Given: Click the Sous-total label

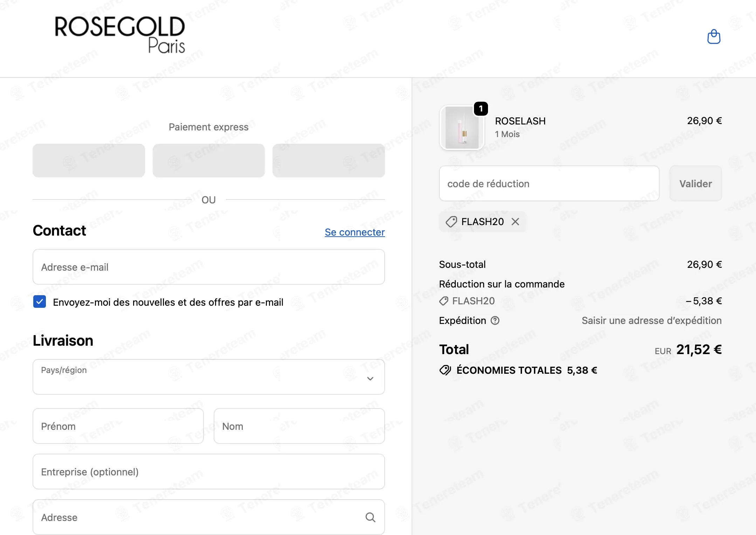Looking at the screenshot, I should click(x=462, y=264).
